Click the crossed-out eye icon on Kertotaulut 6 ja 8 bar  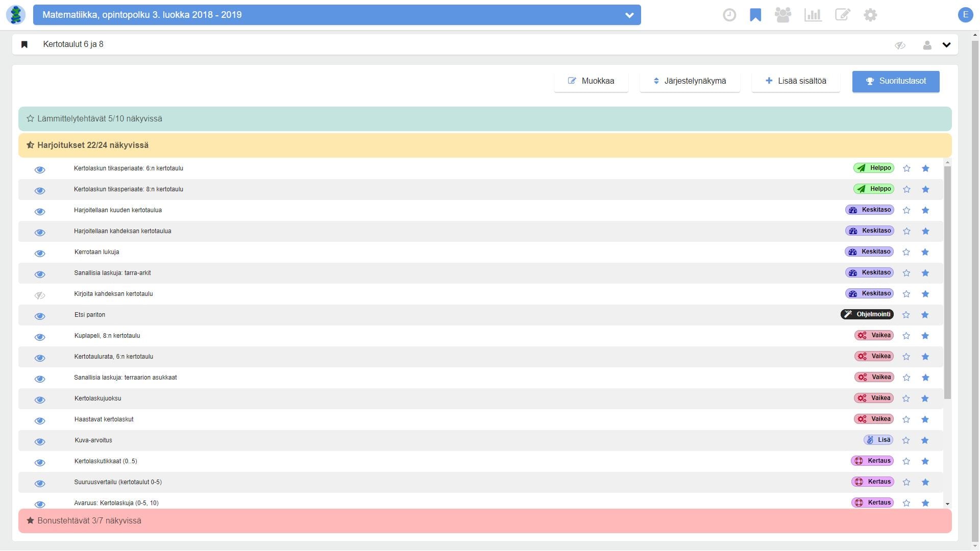[900, 45]
